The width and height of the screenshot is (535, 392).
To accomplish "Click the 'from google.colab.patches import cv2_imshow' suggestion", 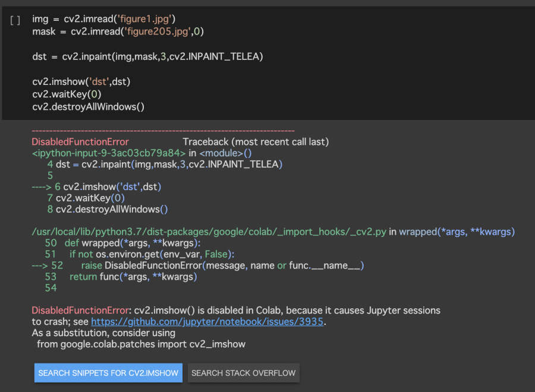I will pyautogui.click(x=141, y=344).
